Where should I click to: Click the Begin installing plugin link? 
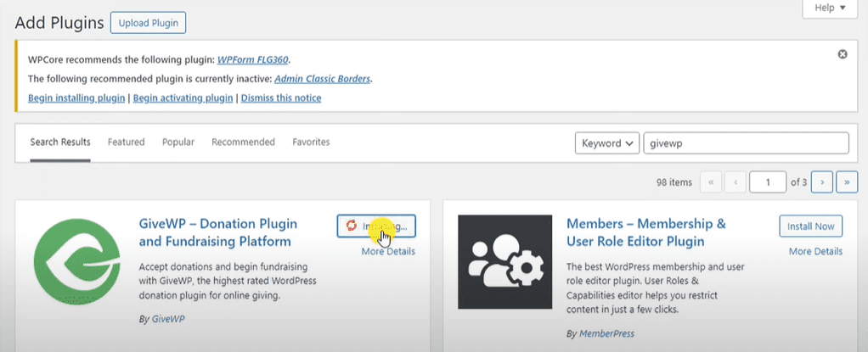click(76, 98)
